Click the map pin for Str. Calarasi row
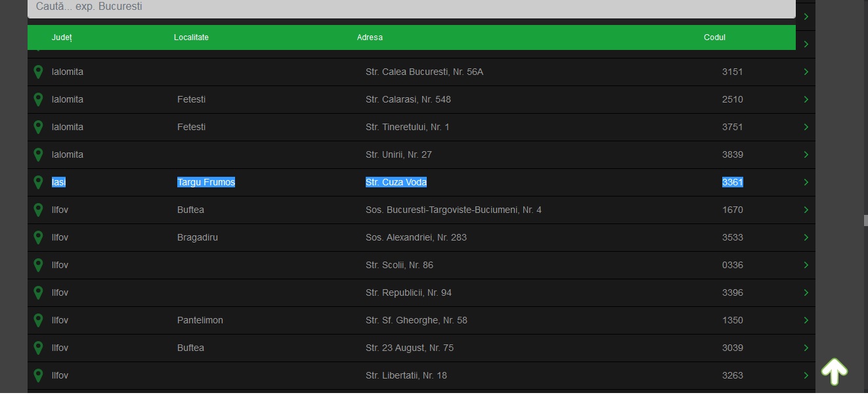868x395 pixels. pyautogui.click(x=38, y=99)
